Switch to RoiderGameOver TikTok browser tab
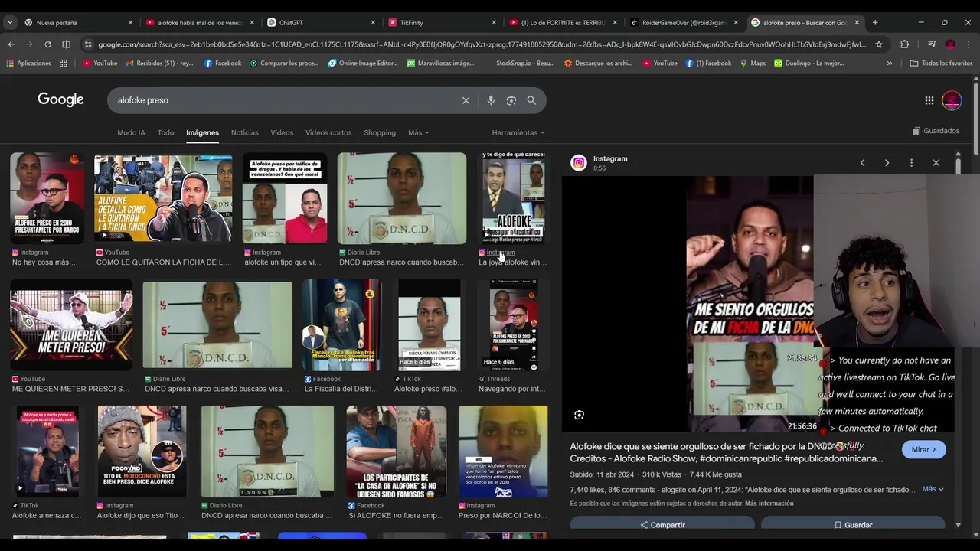The width and height of the screenshot is (980, 551). click(x=683, y=22)
